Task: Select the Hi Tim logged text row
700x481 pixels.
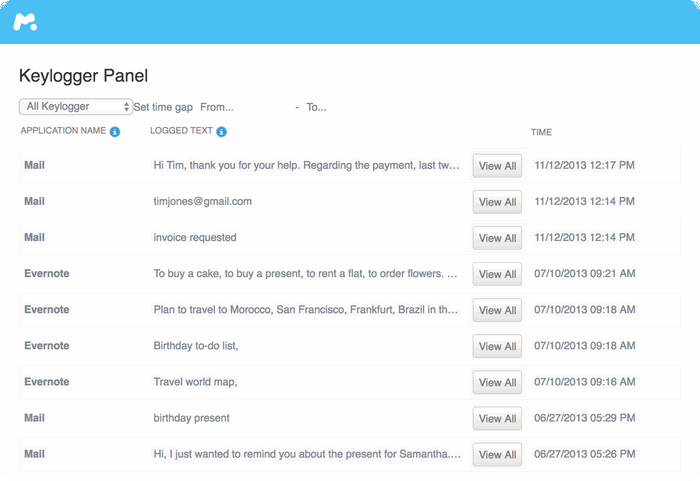Action: coord(350,165)
